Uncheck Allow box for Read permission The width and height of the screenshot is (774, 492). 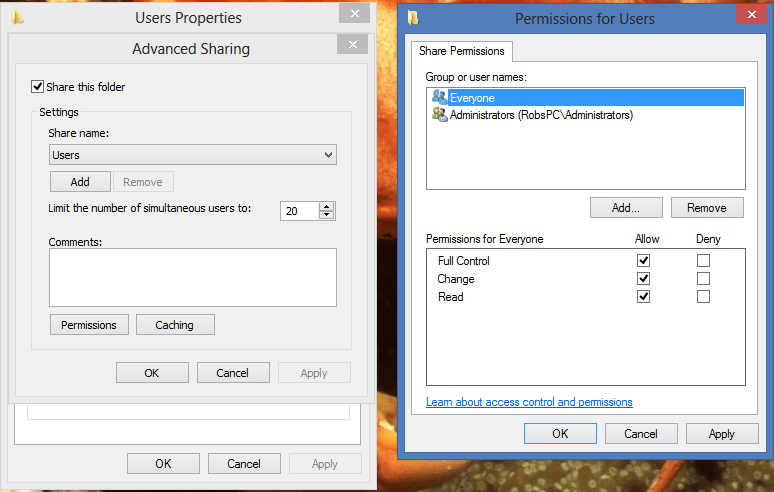[643, 297]
